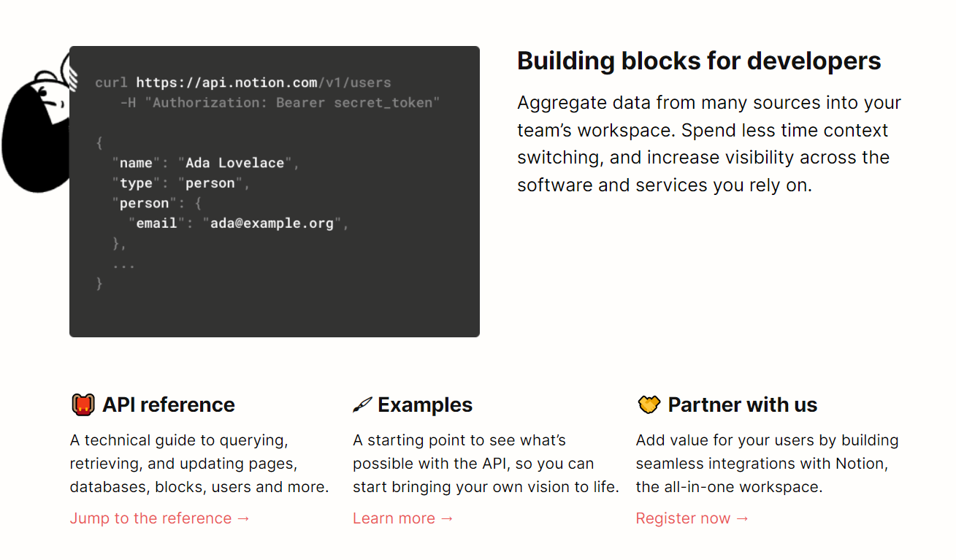Click the Partner with us heading
Image resolution: width=956 pixels, height=560 pixels.
point(743,404)
